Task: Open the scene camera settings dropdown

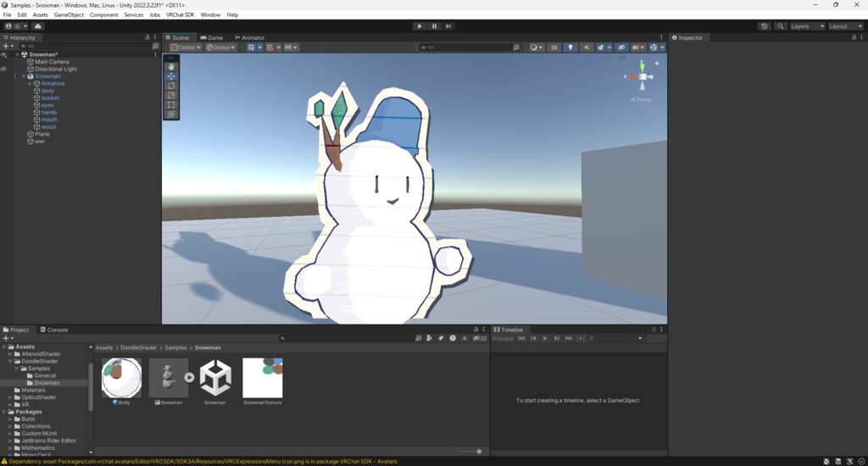Action: [x=638, y=47]
